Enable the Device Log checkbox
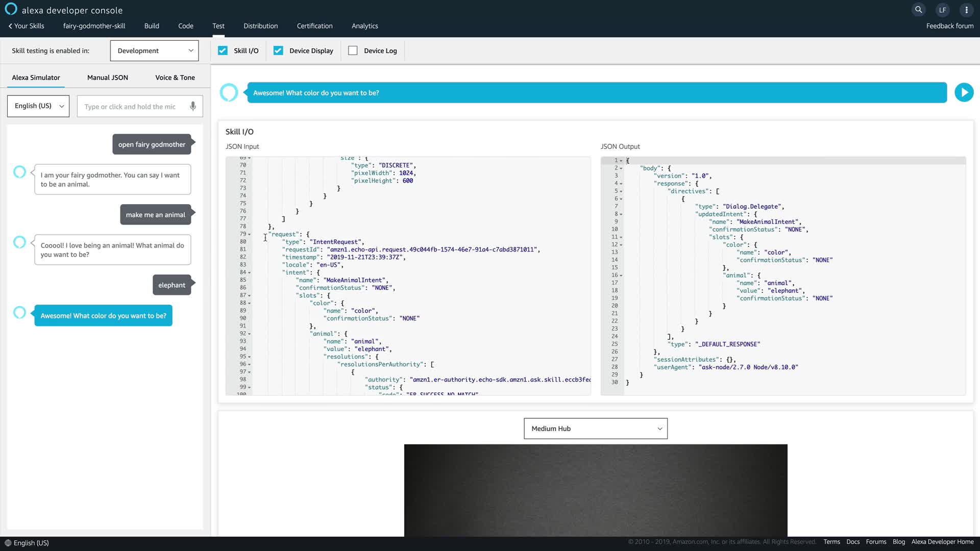The height and width of the screenshot is (551, 980). coord(353,51)
